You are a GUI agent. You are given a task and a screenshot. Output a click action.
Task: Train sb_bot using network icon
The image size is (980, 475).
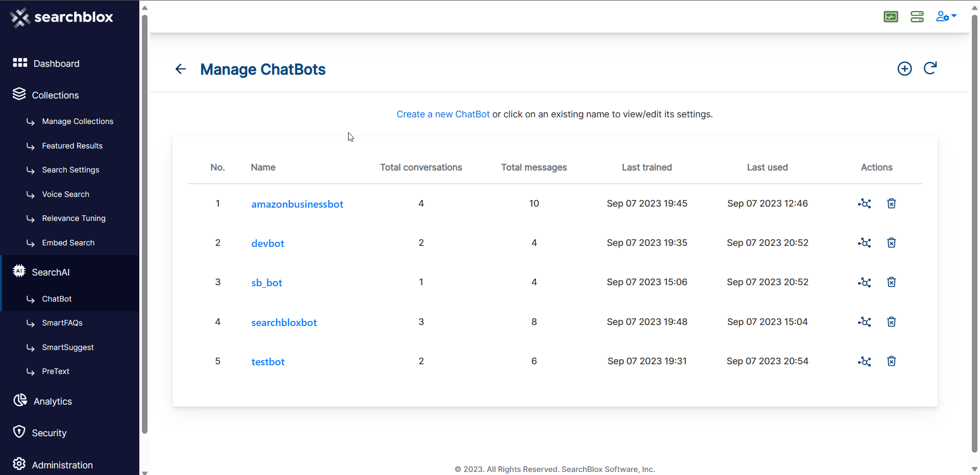point(864,282)
